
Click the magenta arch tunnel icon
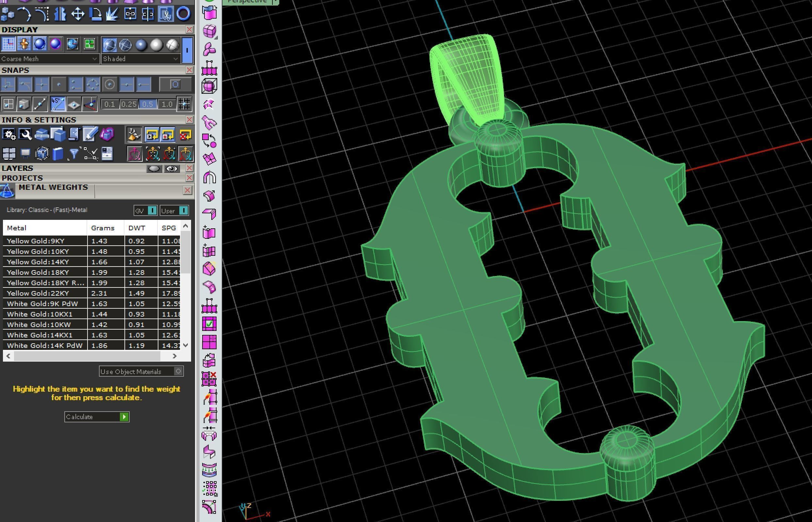pos(209,177)
